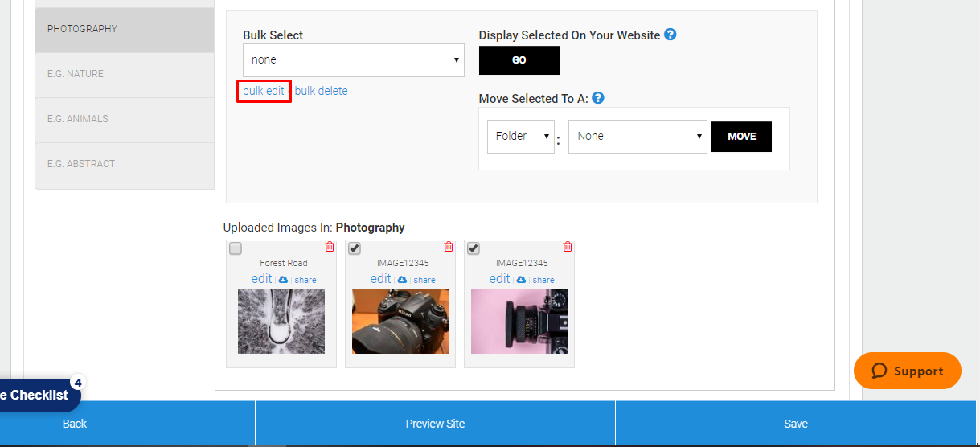Click the 'Forest Road' image title text
The image size is (980, 447).
(x=284, y=263)
